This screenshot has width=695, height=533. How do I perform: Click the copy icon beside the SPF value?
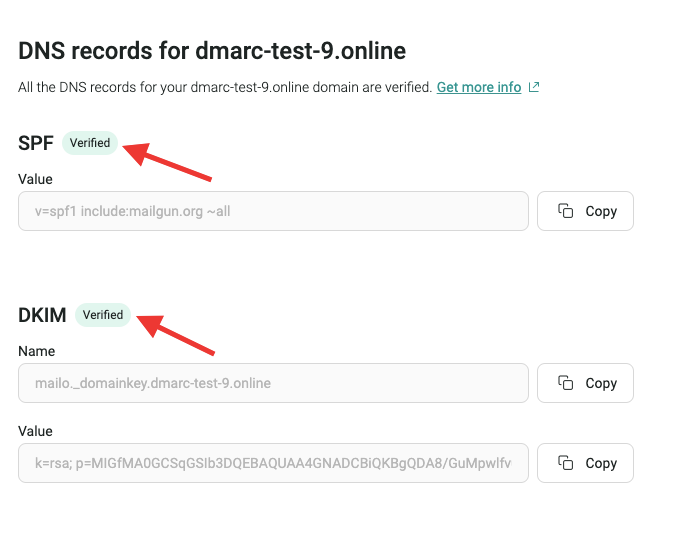click(566, 211)
